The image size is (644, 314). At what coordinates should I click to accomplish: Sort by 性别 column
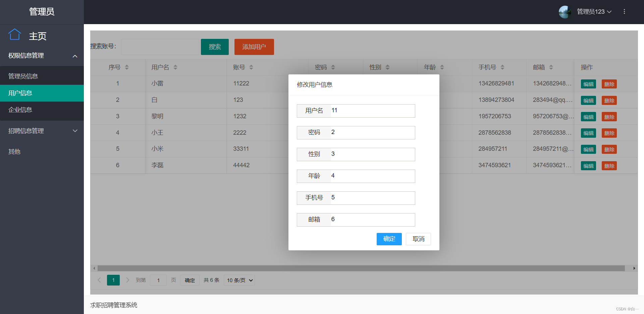click(387, 67)
